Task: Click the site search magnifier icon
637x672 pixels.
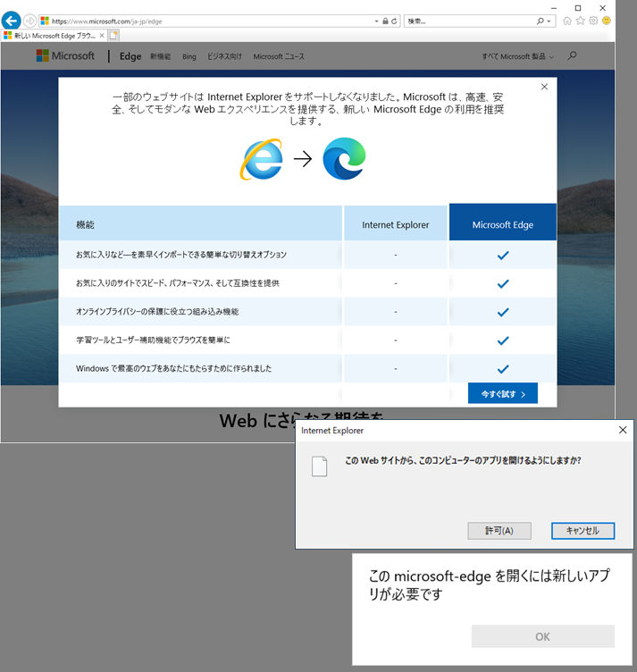Action: pos(572,55)
